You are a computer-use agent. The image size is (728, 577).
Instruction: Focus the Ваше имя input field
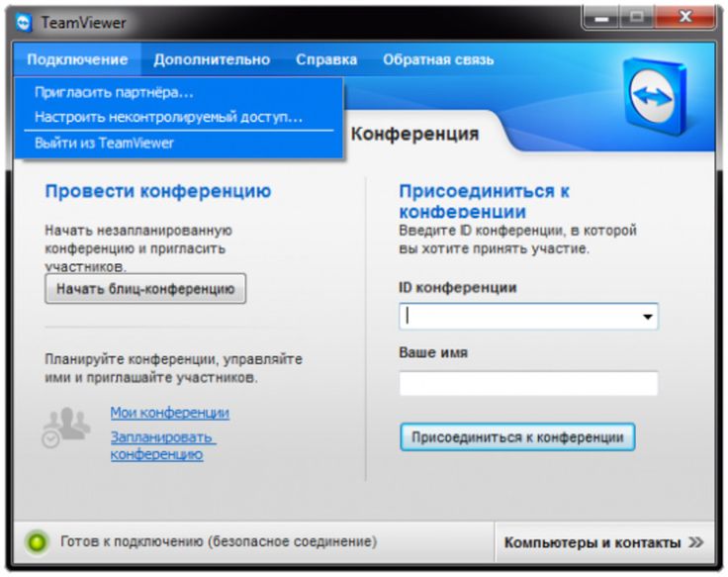tap(528, 384)
